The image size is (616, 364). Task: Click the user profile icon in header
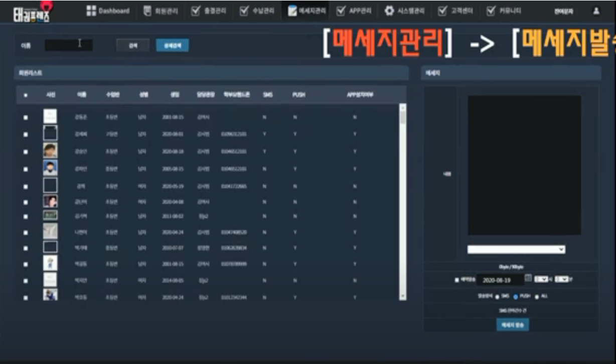[596, 11]
